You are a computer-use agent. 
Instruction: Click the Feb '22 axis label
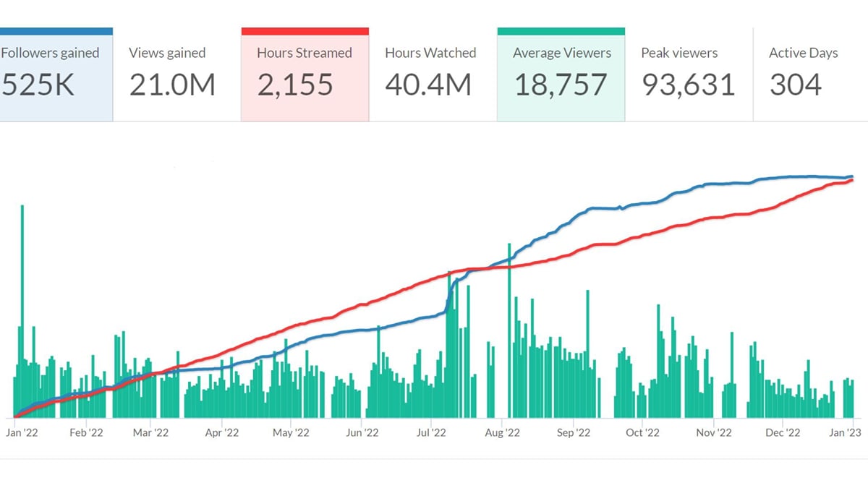tap(85, 432)
